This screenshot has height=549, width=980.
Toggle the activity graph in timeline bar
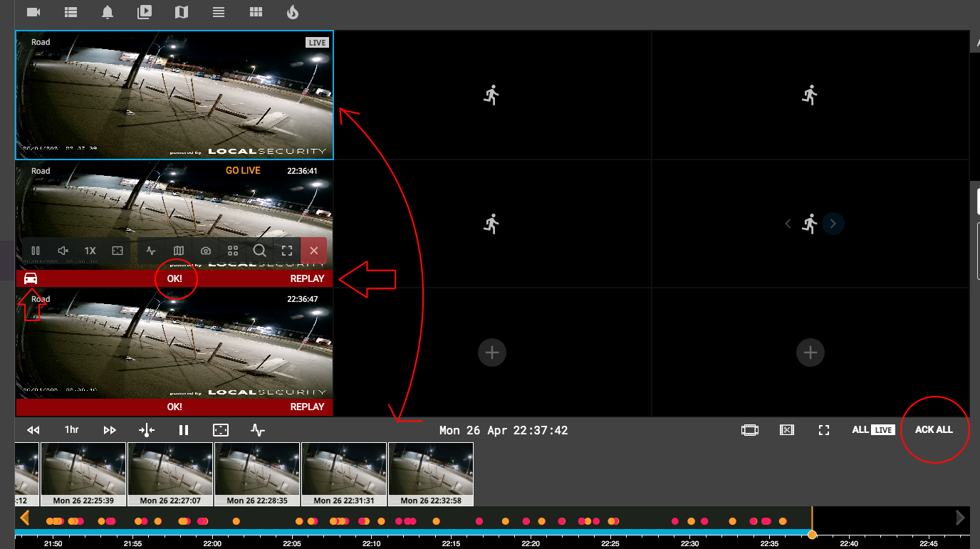point(258,430)
